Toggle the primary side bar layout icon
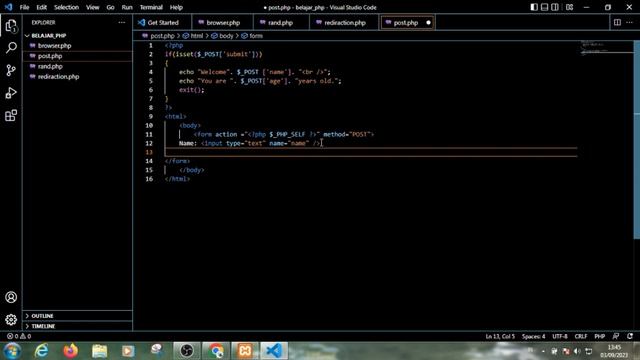 (x=534, y=7)
